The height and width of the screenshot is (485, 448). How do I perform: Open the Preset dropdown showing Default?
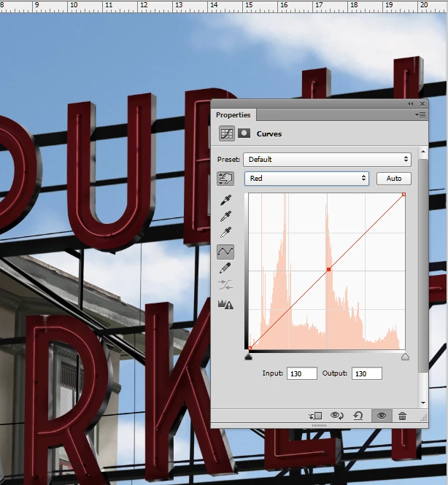tap(327, 159)
